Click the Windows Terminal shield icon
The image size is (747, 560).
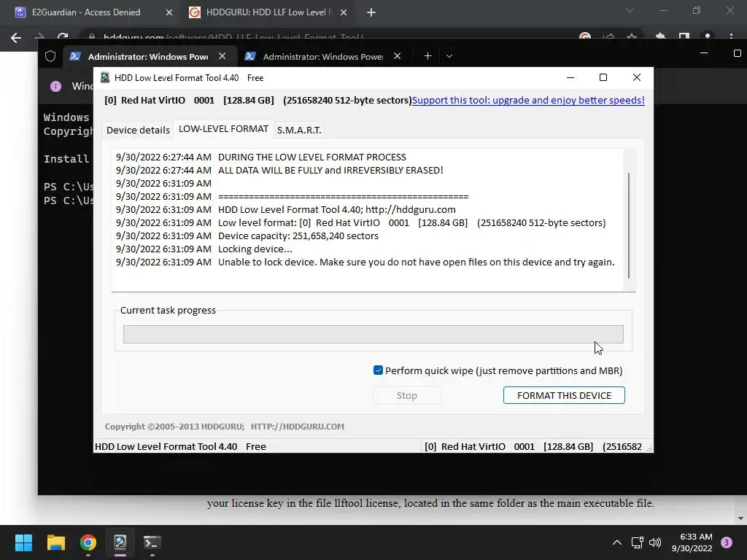[50, 57]
